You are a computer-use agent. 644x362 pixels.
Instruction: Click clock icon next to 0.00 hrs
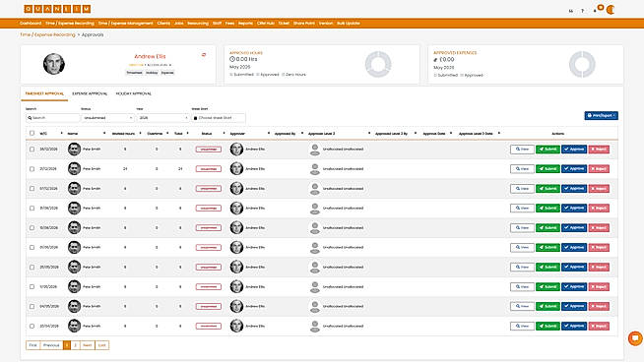click(x=232, y=59)
